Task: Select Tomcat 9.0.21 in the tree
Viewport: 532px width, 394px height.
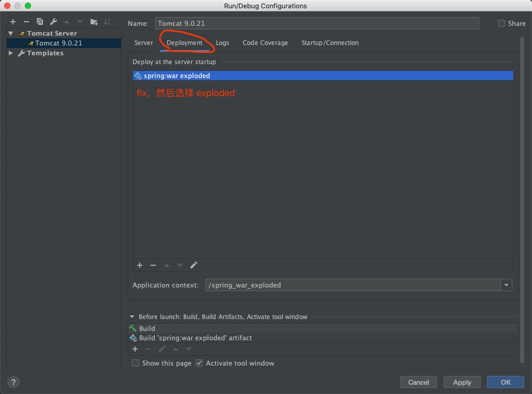Action: (x=64, y=43)
